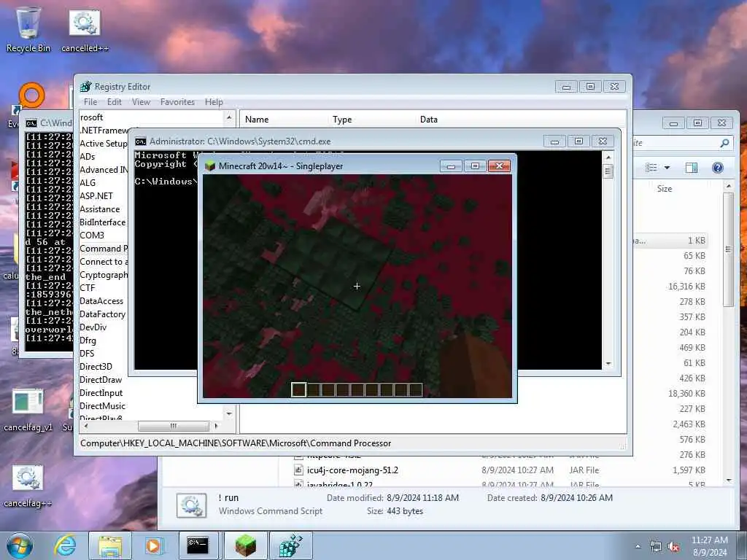Click the cmd window scroll down arrow
This screenshot has width=747, height=560.
pyautogui.click(x=608, y=365)
